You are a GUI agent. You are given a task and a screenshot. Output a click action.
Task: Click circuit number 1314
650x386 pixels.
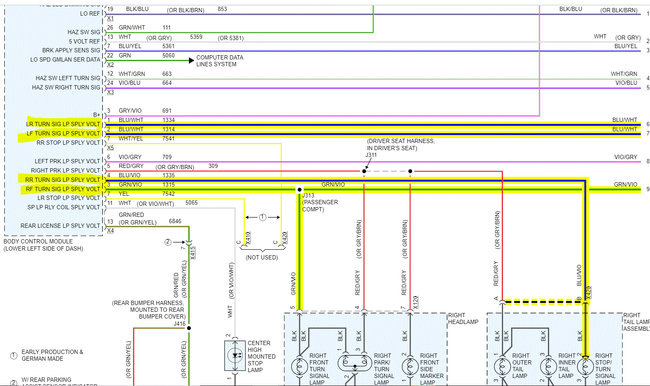pos(168,129)
